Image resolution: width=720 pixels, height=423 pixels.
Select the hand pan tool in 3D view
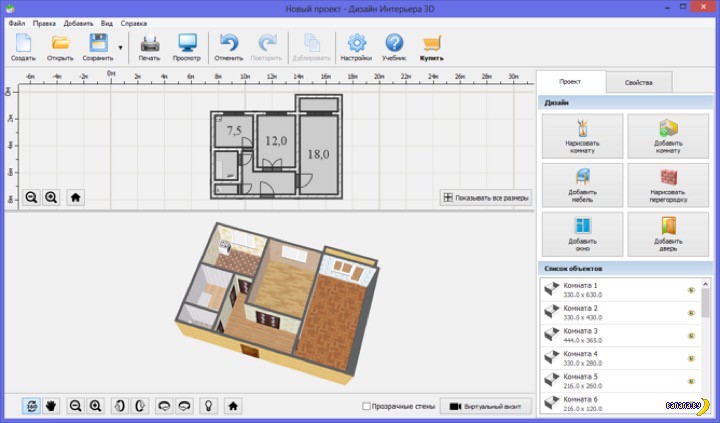coord(50,406)
